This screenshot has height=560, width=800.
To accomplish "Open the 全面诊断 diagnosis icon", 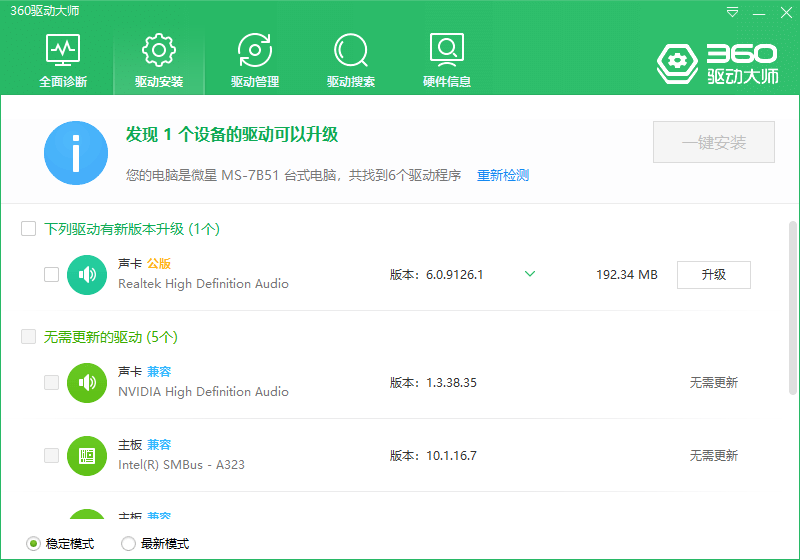I will point(63,50).
